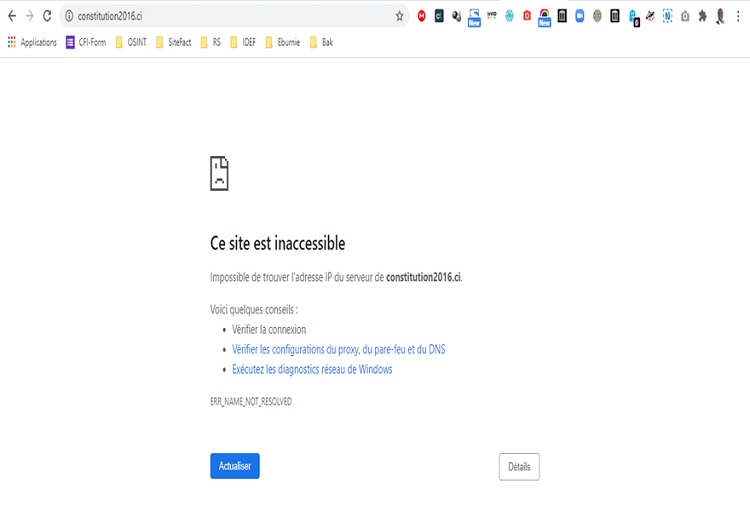Screen dimensions: 750x512
Task: Open the Applications shortcut in bookmarks bar
Action: coord(32,42)
